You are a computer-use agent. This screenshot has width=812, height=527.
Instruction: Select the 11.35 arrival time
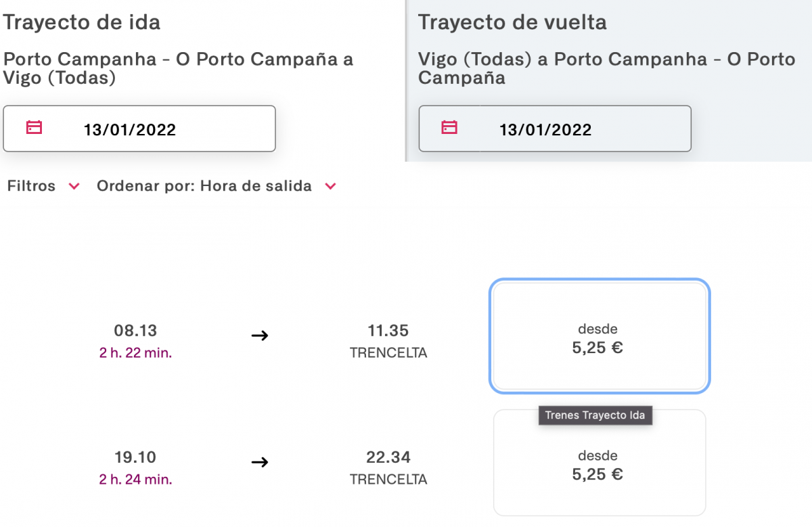[388, 331]
